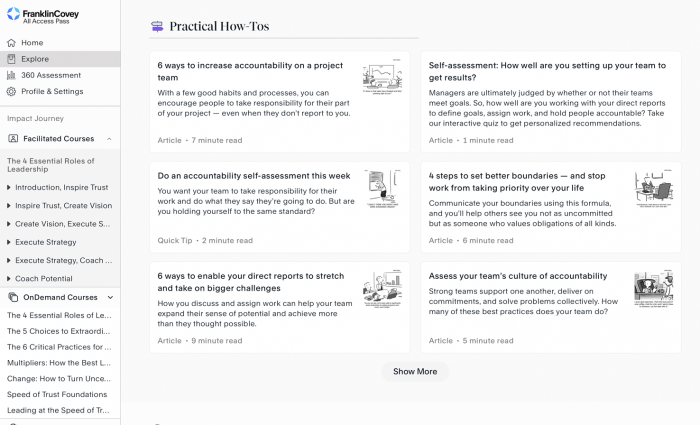The height and width of the screenshot is (425, 700).
Task: Click the Practical How-Tos signpost icon
Action: (x=156, y=27)
